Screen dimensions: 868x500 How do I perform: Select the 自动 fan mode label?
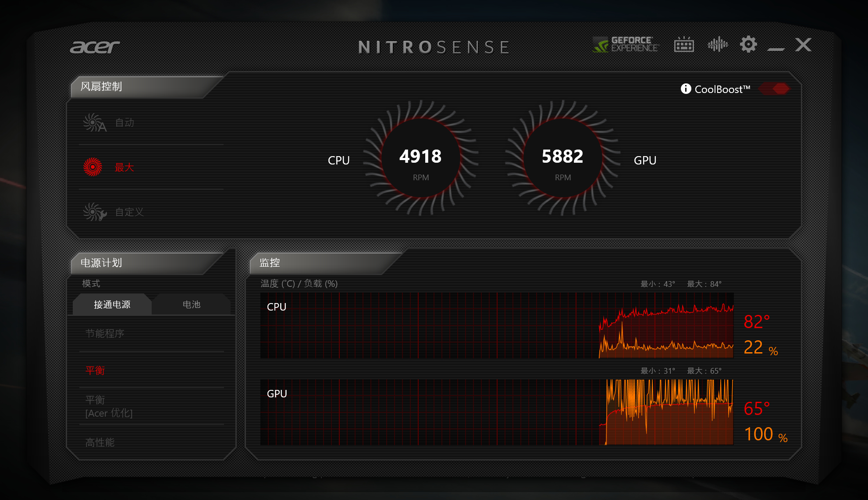(x=125, y=123)
